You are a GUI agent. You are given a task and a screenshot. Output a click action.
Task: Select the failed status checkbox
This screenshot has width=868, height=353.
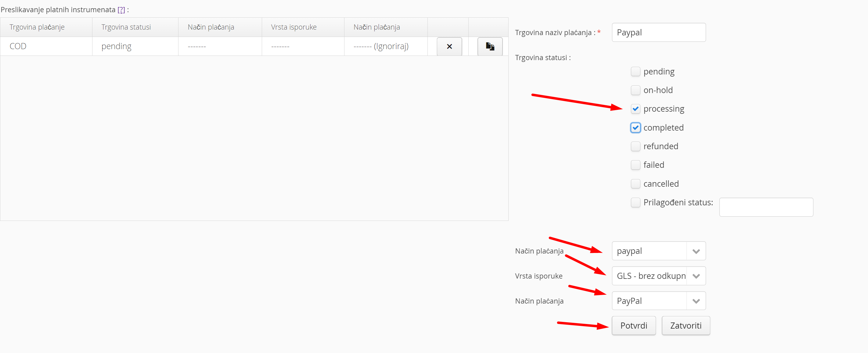click(x=635, y=165)
